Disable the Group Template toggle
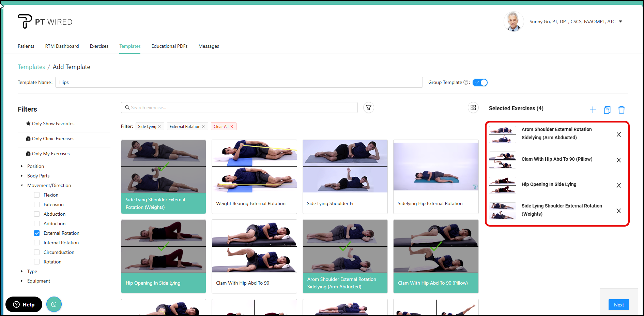Screen dimensions: 644x316 coord(480,82)
